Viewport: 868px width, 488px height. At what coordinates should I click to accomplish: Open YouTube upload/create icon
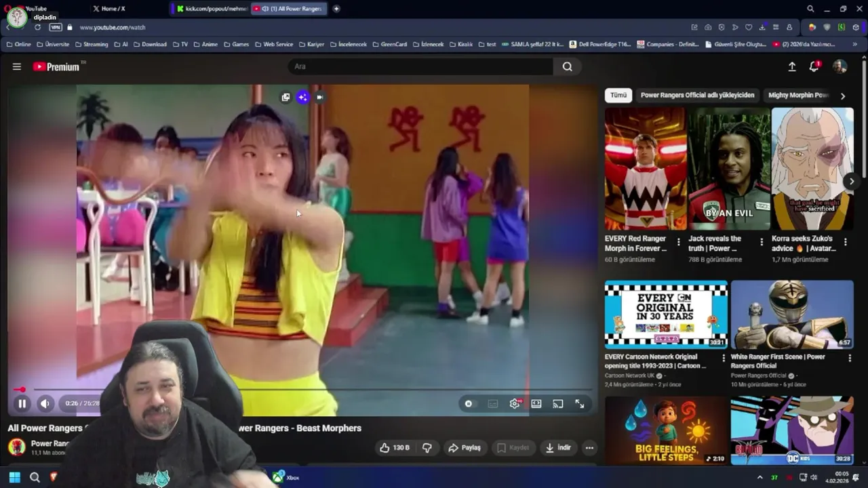click(791, 66)
